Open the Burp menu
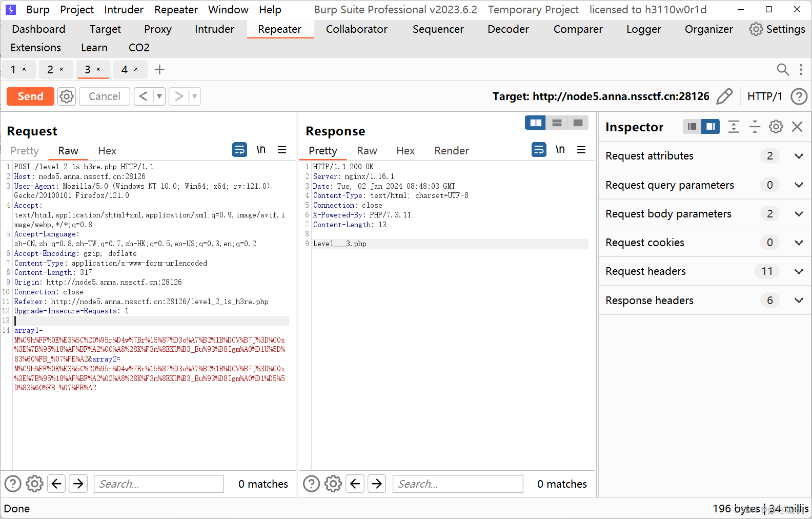The height and width of the screenshot is (519, 812). click(38, 10)
